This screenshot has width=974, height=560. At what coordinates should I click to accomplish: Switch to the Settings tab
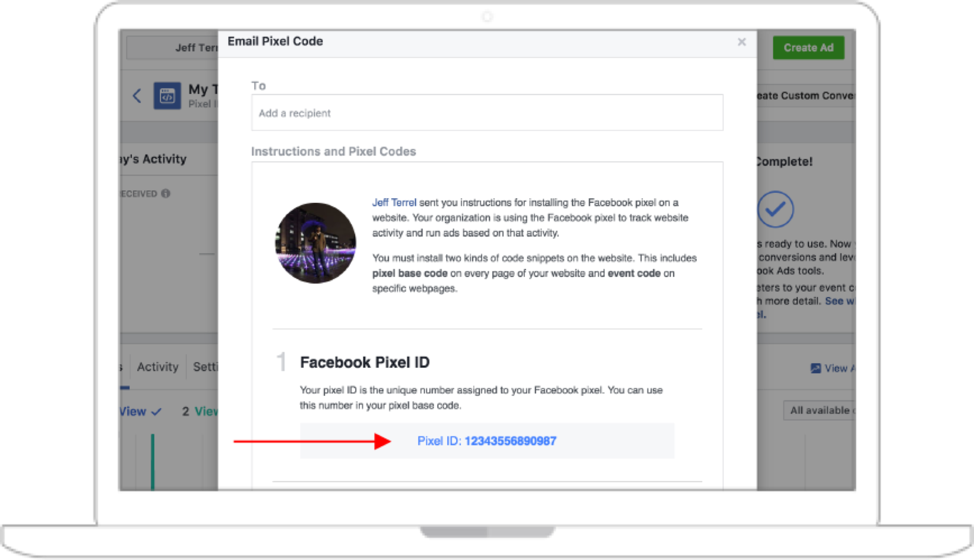[205, 367]
